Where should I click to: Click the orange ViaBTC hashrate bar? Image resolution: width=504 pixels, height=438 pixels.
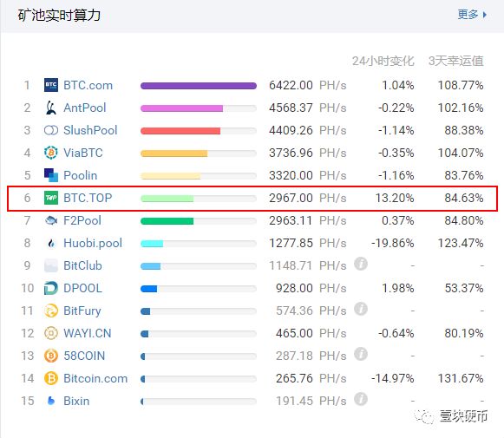coord(174,154)
